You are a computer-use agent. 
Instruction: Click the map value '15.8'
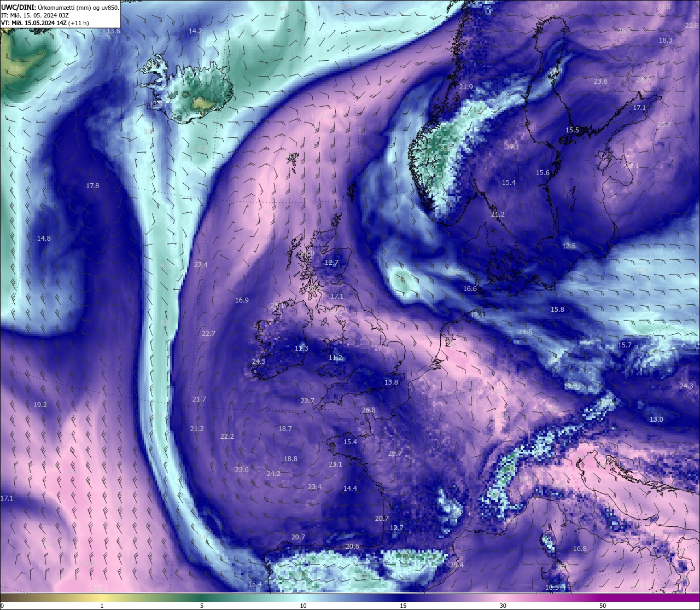(557, 310)
